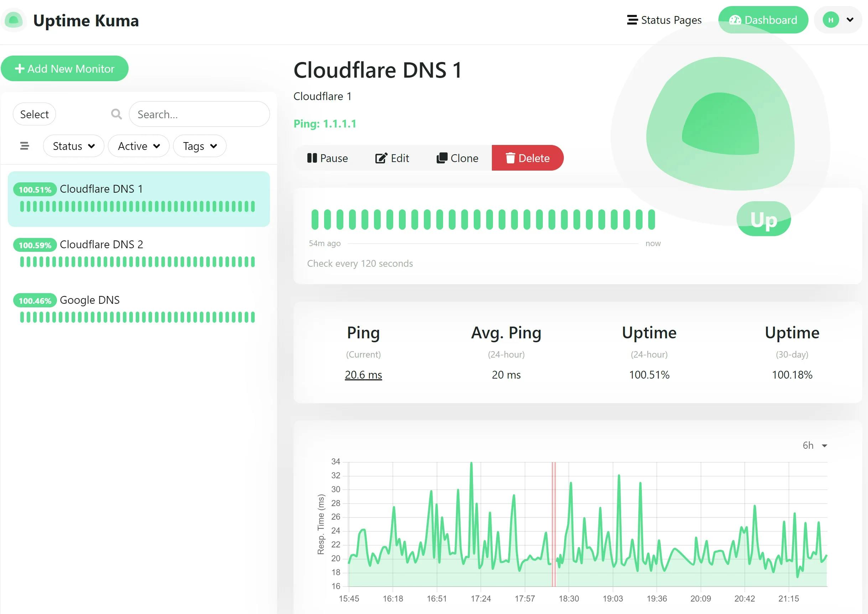Open Uptime Kuma home title link
The image size is (868, 614).
tap(86, 20)
